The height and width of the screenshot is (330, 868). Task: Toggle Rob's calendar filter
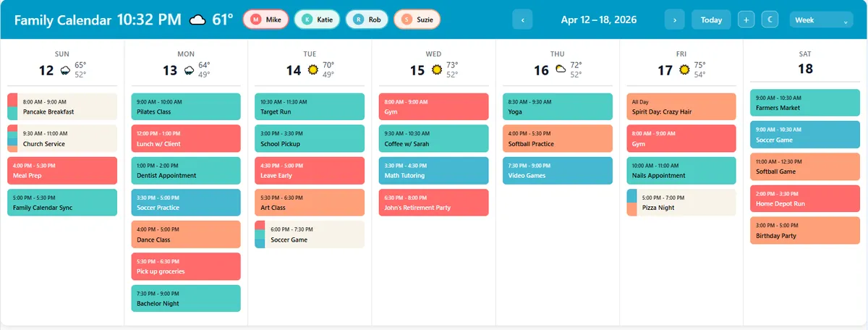[367, 20]
